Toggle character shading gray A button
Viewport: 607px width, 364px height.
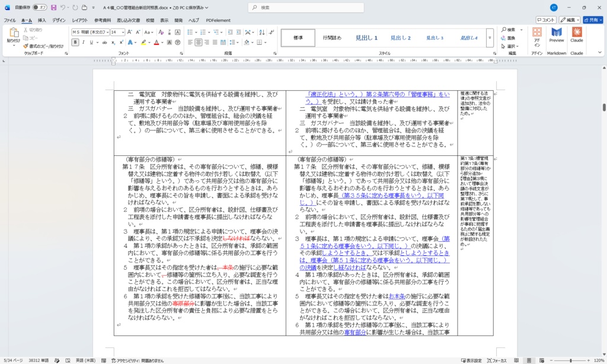coord(169,43)
